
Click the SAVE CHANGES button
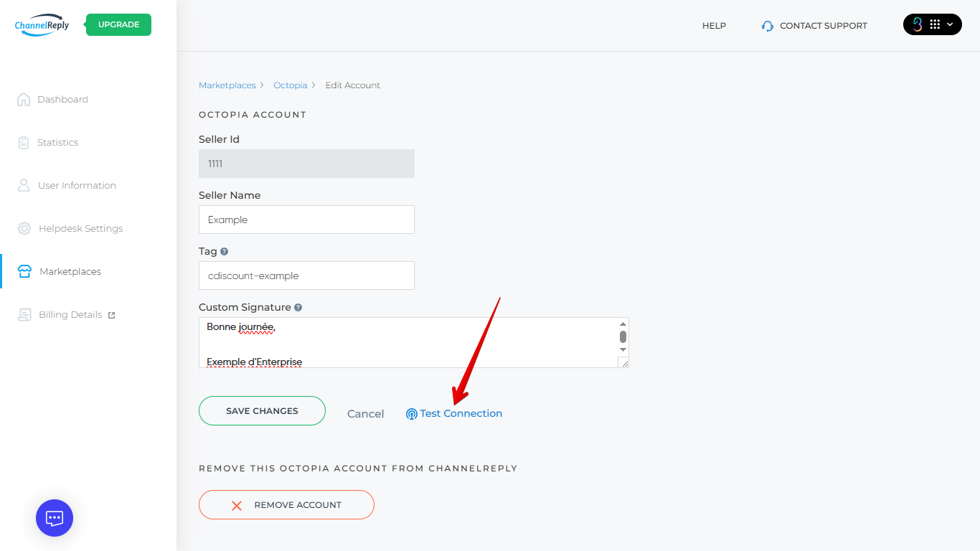tap(262, 411)
